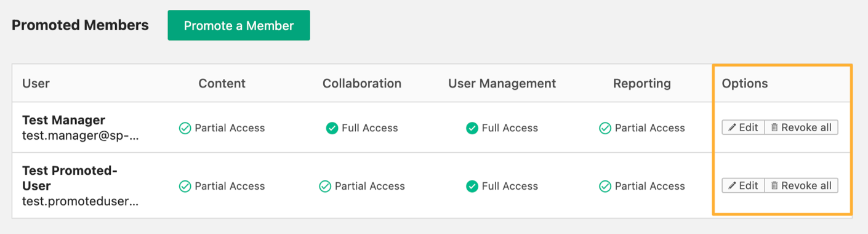Click Test Manager's User Management full access checkmark

pyautogui.click(x=472, y=128)
